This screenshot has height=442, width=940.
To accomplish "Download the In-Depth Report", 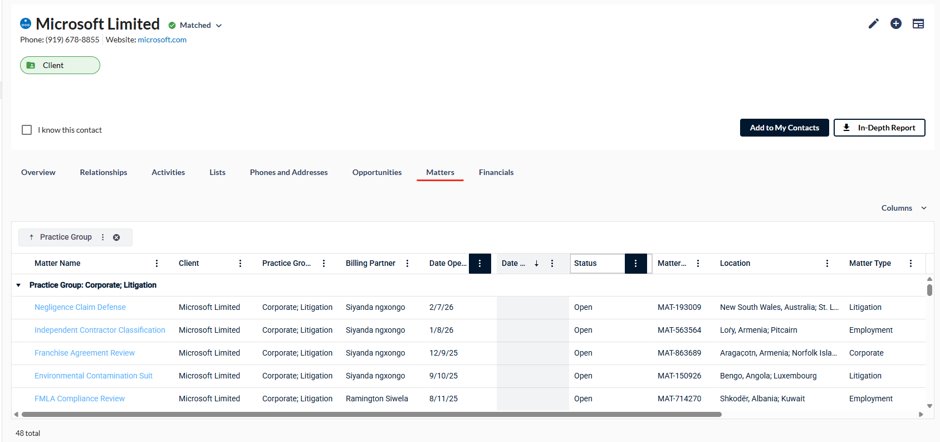I will (879, 128).
